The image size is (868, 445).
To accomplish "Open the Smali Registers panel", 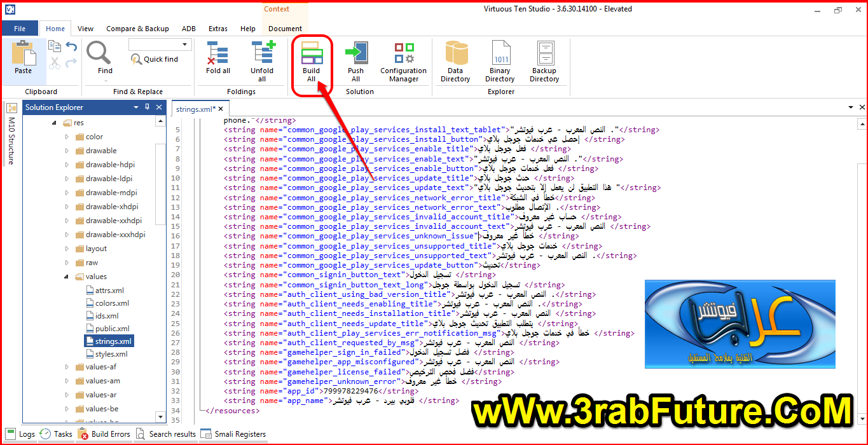I will 233,434.
